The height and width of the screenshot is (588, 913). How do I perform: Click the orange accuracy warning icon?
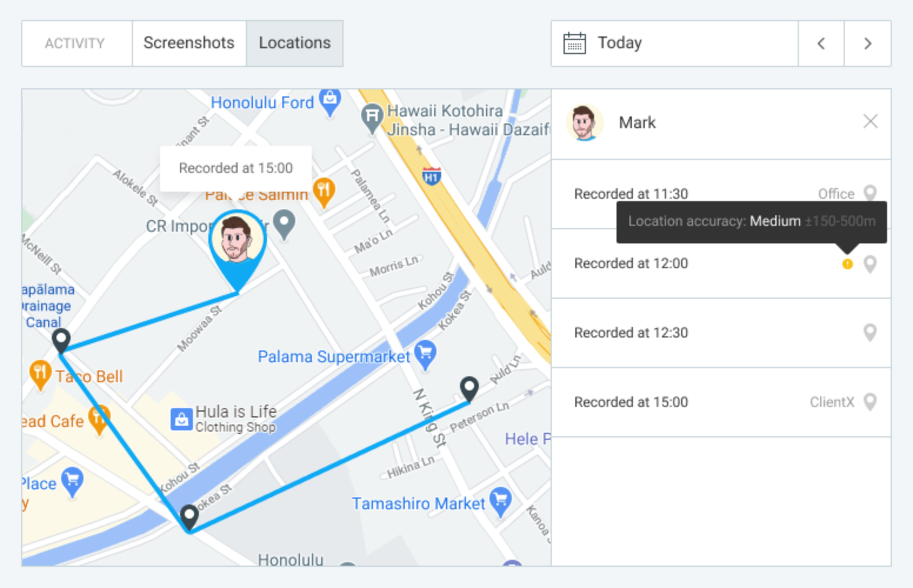click(848, 264)
